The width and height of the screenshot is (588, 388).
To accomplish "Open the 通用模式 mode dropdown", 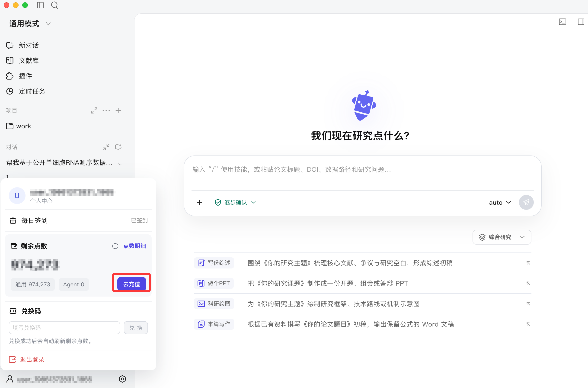I will tap(30, 24).
